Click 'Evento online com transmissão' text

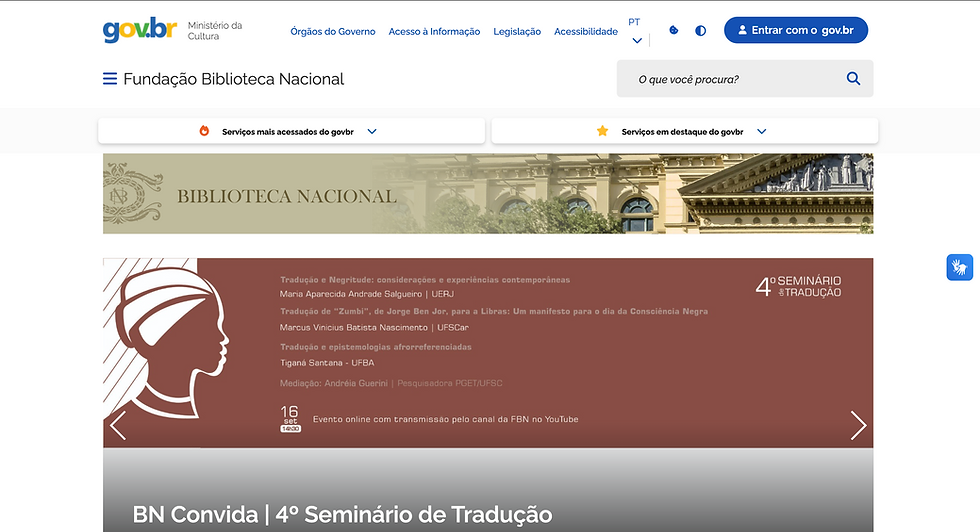coord(445,419)
